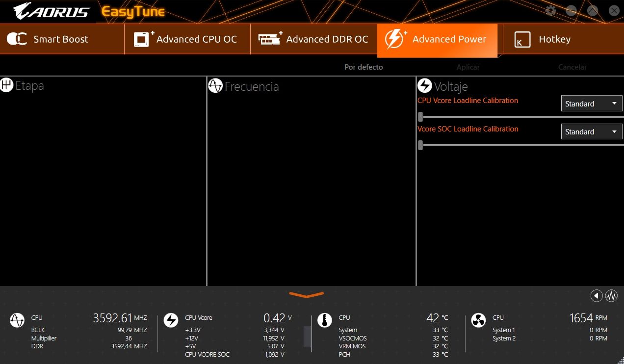Click the CPU Vcore Loadline Calibration label
The height and width of the screenshot is (364, 624).
click(x=468, y=101)
